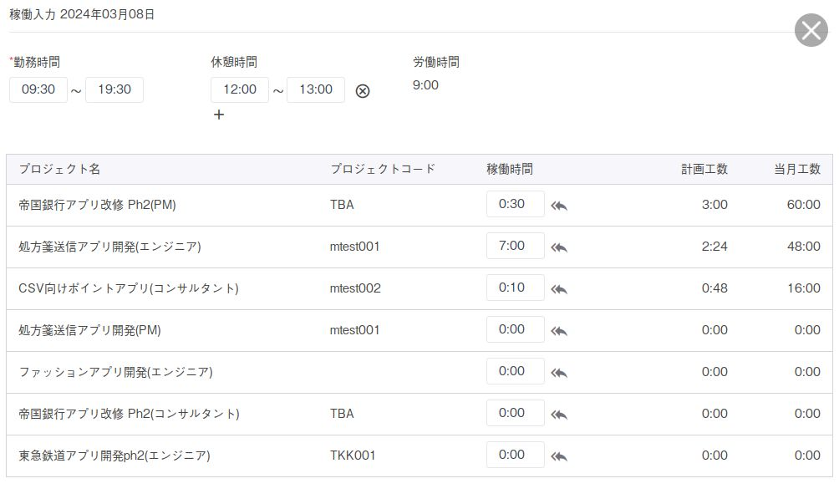The image size is (839, 504).
Task: Remove the break time with circled X icon
Action: tap(363, 91)
